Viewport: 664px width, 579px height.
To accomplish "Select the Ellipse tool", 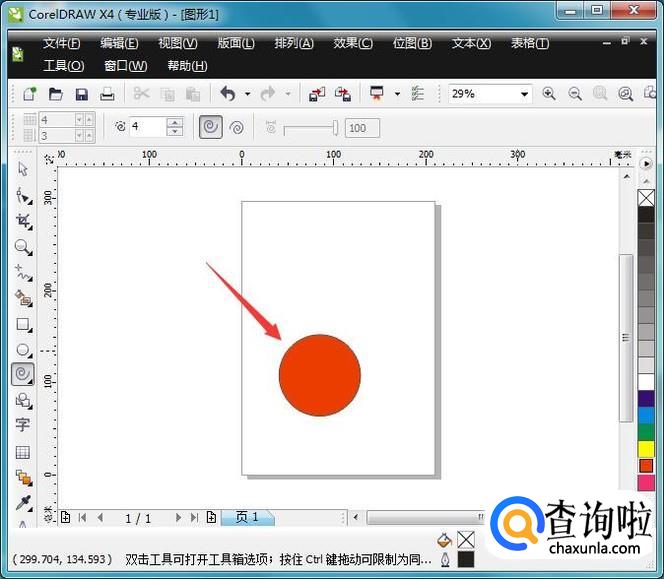I will (22, 350).
